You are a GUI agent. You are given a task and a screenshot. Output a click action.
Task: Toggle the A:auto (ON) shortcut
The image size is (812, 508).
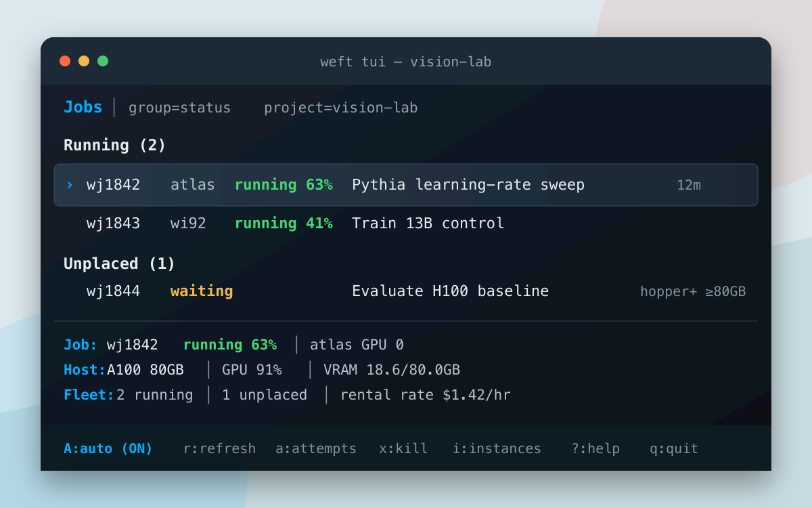click(x=108, y=448)
